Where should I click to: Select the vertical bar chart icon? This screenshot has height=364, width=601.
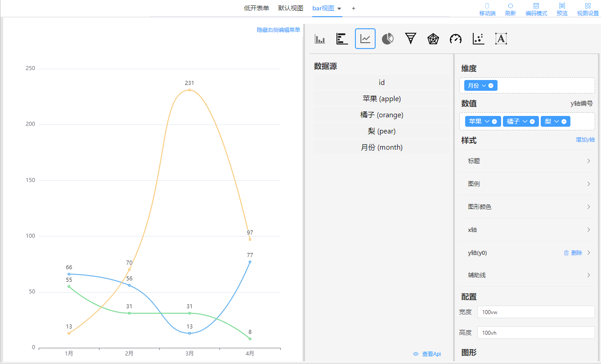point(320,39)
